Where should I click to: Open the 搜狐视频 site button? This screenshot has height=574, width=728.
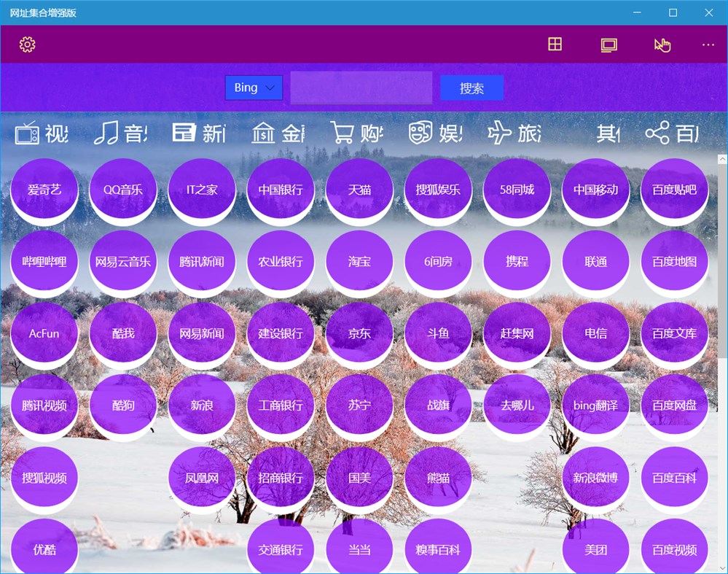tap(44, 478)
